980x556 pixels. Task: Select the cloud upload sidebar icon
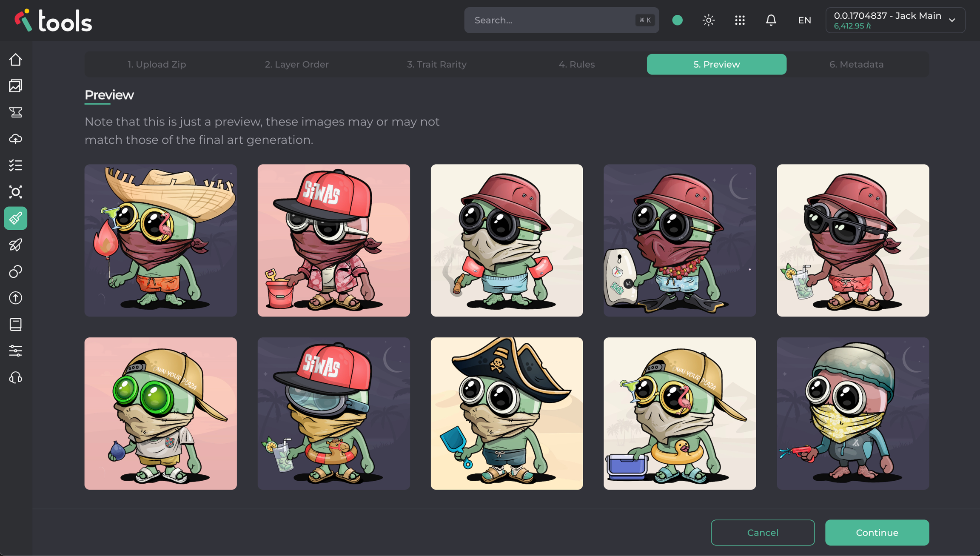(x=16, y=139)
